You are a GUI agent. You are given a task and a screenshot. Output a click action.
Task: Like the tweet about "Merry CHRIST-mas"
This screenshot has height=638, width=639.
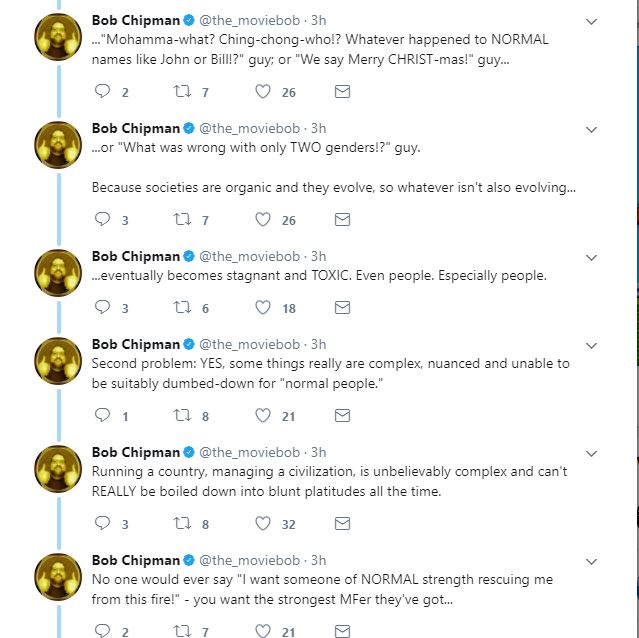click(x=263, y=91)
